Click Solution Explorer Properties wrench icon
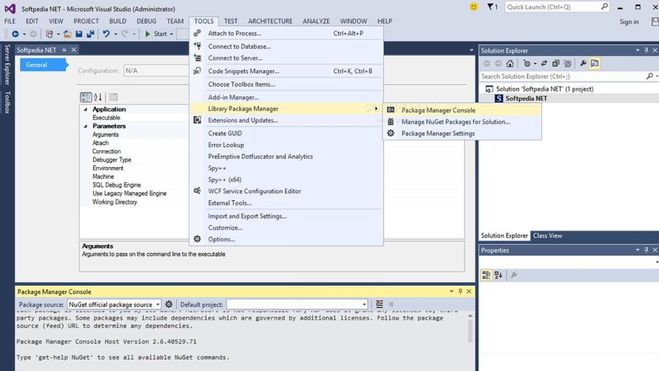659x371 pixels. (x=583, y=63)
